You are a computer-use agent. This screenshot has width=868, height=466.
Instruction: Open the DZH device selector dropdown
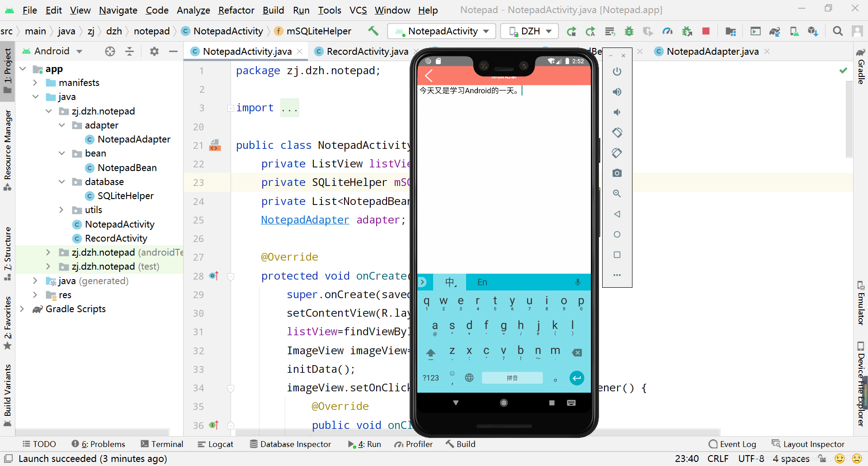[529, 31]
